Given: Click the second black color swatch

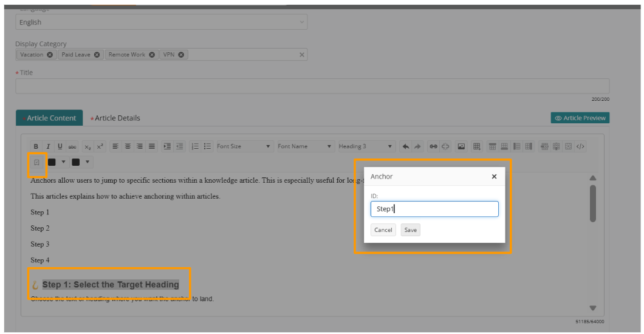Looking at the screenshot, I should 75,162.
